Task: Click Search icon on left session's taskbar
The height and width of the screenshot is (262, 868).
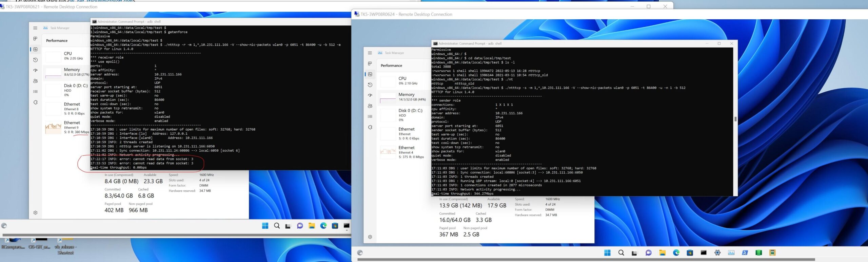Action: (x=277, y=226)
